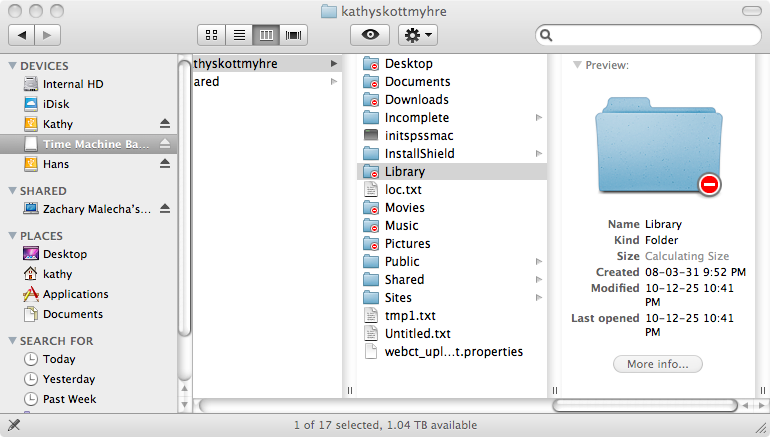Select the InstallShield folder
The image size is (770, 437).
tap(452, 154)
